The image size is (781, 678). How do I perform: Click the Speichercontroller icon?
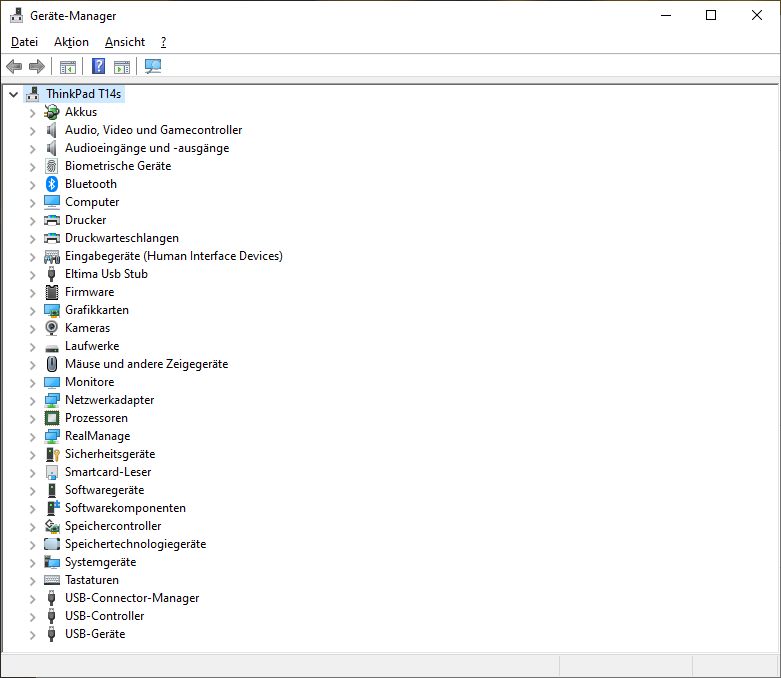[52, 526]
